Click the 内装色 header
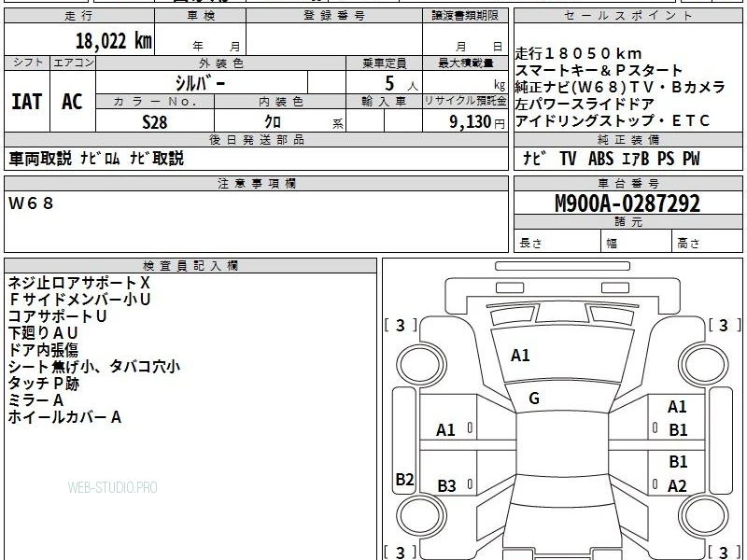The height and width of the screenshot is (560, 747). tap(281, 102)
